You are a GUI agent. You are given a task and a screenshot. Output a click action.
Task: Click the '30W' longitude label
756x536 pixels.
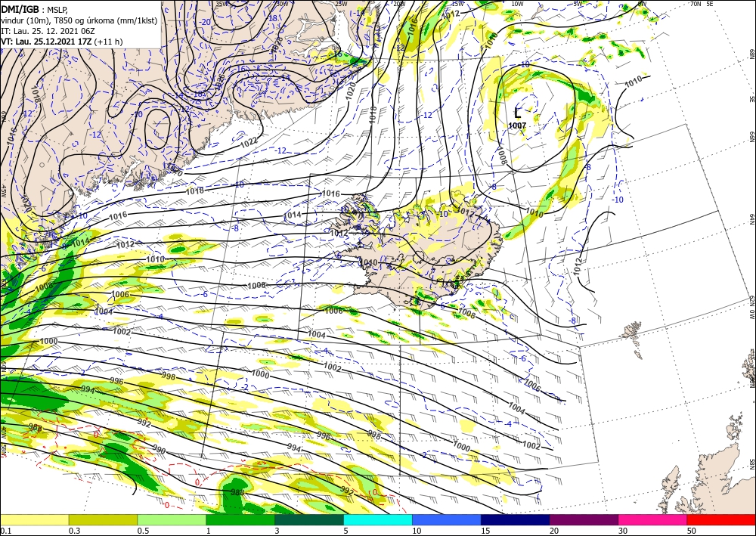[282, 3]
